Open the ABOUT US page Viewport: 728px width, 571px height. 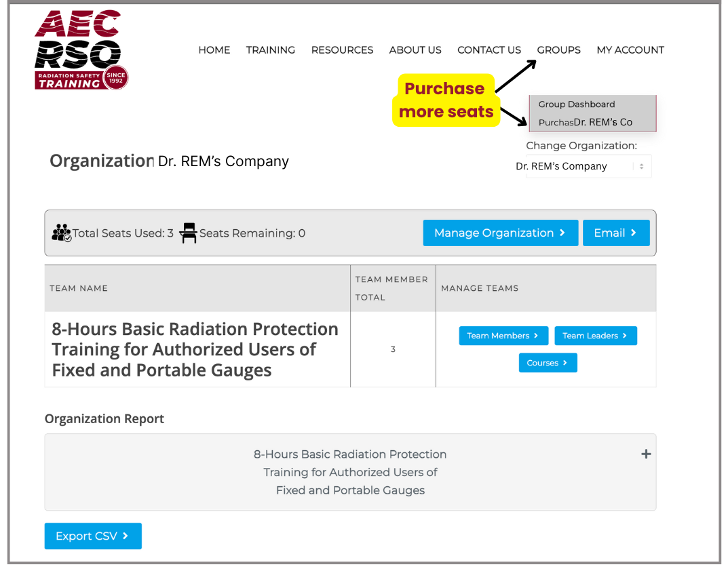pyautogui.click(x=415, y=50)
